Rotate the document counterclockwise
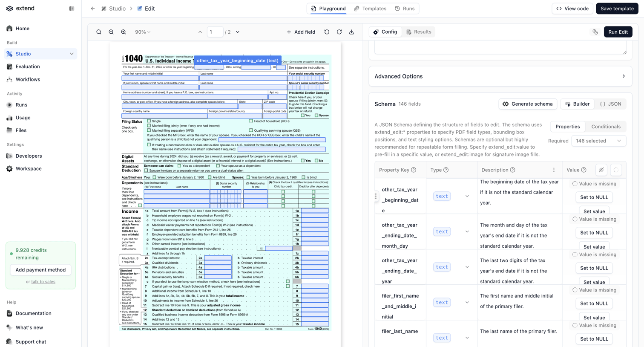The image size is (644, 347). coord(327,32)
